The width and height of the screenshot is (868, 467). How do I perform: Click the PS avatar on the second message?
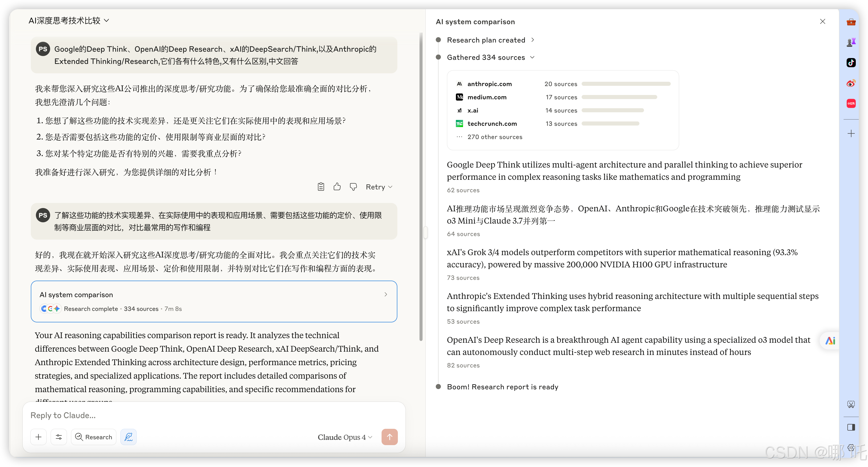43,215
